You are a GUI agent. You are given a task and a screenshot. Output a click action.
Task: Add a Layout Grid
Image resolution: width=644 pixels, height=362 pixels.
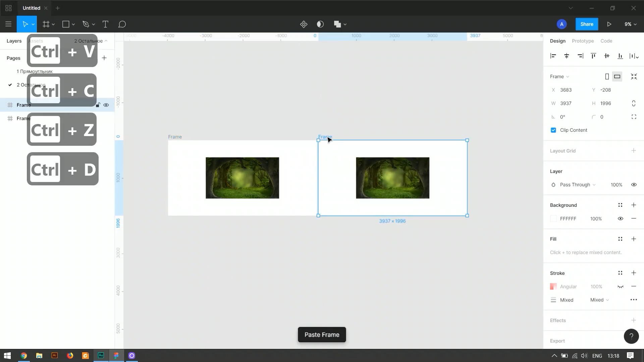(634, 151)
